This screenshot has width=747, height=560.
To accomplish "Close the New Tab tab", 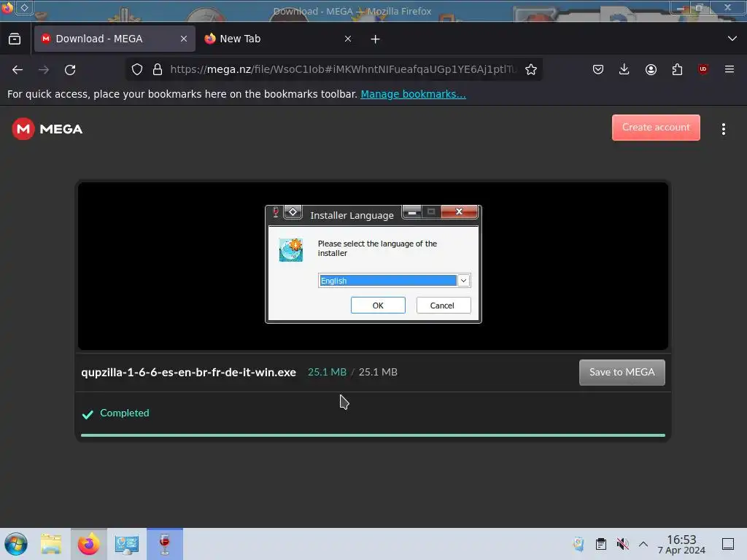I will coord(348,39).
